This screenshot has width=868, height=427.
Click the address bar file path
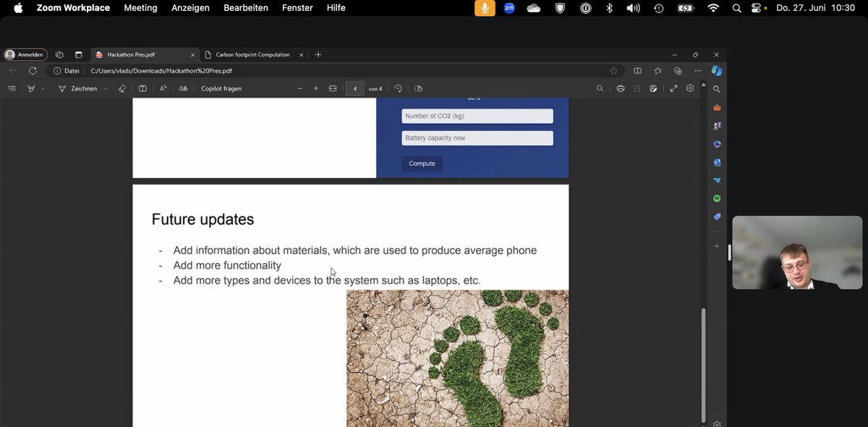[161, 71]
